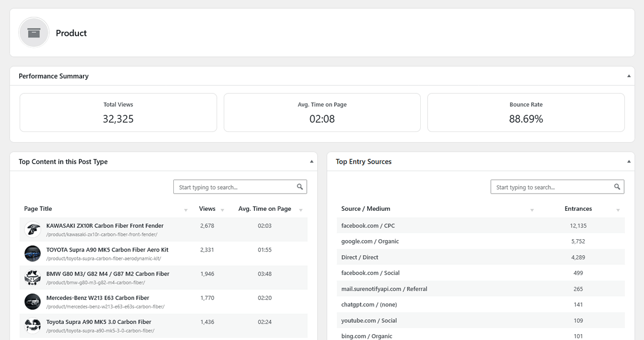Open Toyota Supra Aero Kit thumbnail
Screen dimensions: 644x340
pyautogui.click(x=33, y=254)
